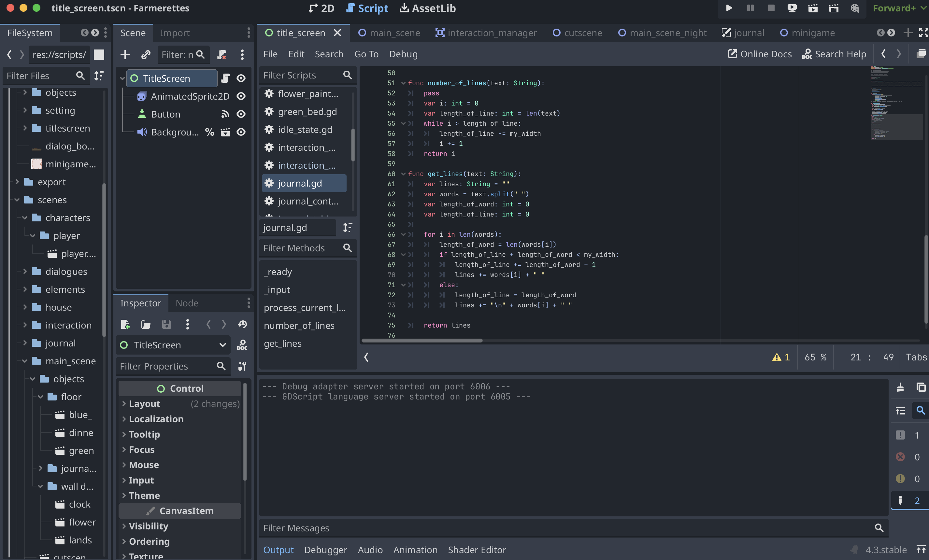This screenshot has width=929, height=560.
Task: Pause the running project
Action: (750, 8)
